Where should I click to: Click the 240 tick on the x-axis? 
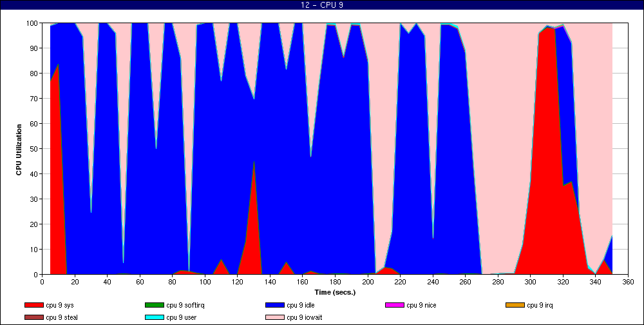point(433,281)
